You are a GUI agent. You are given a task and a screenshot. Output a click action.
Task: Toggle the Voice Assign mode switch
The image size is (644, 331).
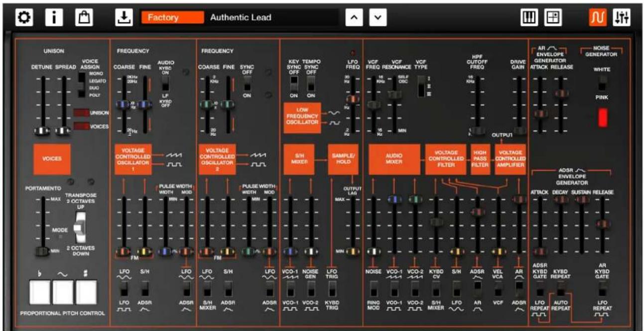coord(82,85)
